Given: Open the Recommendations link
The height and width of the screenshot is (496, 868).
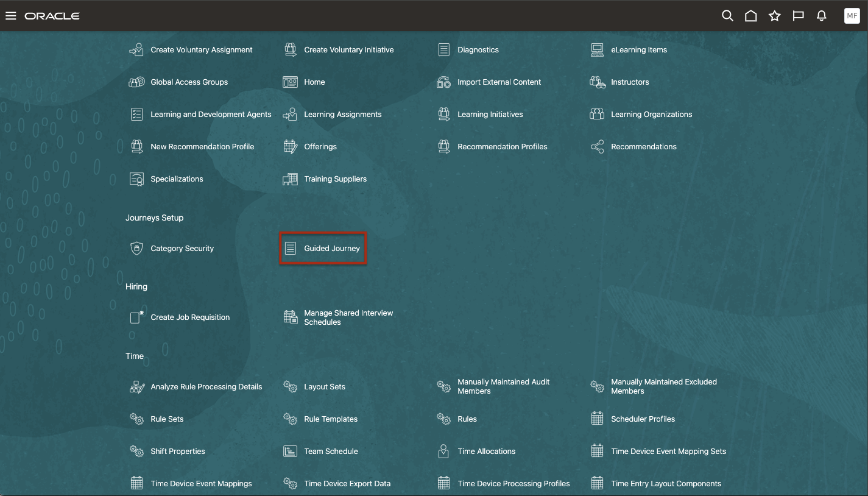Looking at the screenshot, I should click(x=644, y=147).
